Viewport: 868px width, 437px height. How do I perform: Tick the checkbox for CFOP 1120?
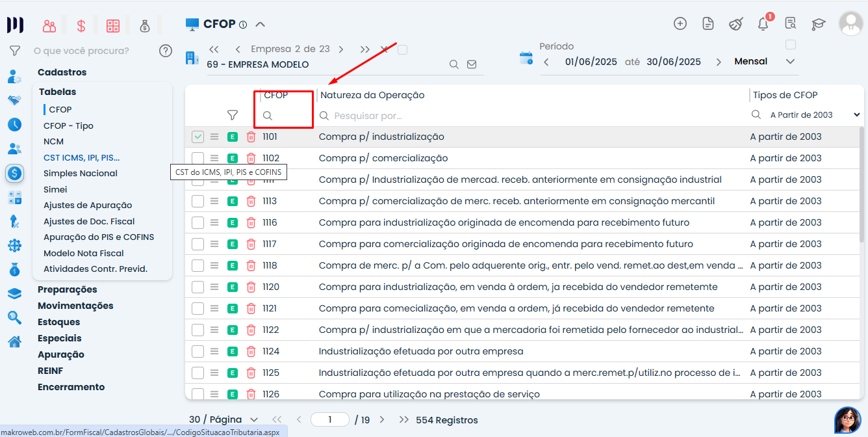[x=198, y=287]
